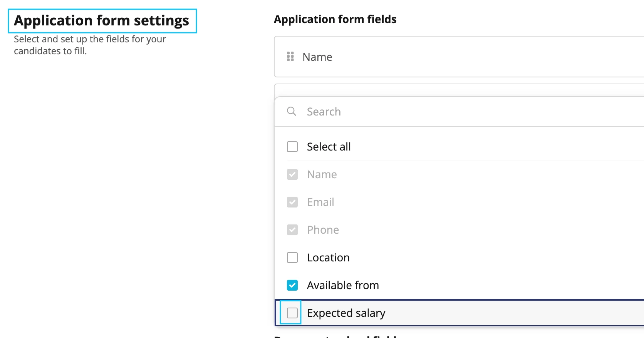Uncheck the Available from checkbox
This screenshot has height=338, width=644.
tap(292, 285)
